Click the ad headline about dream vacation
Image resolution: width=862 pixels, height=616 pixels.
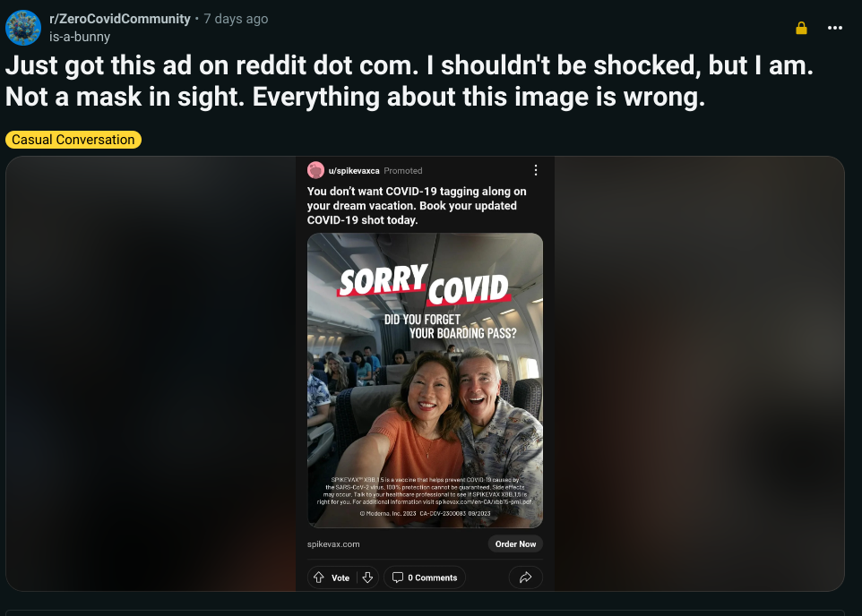[417, 206]
